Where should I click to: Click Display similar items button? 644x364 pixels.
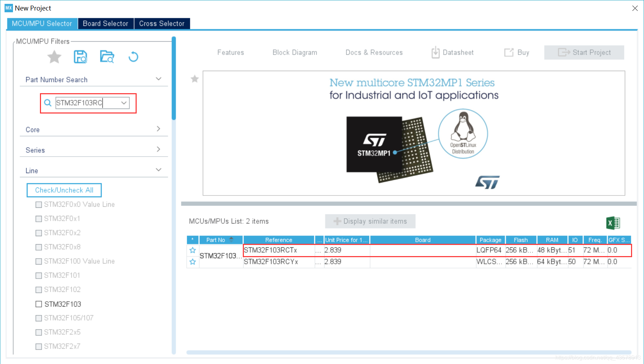[x=370, y=221]
